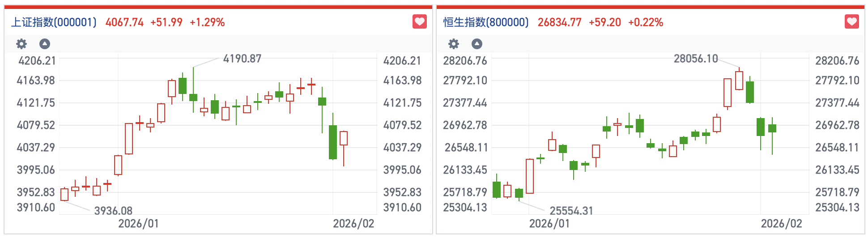Click the 3936.08 low point annotation
The width and height of the screenshot is (868, 238).
[x=113, y=211]
